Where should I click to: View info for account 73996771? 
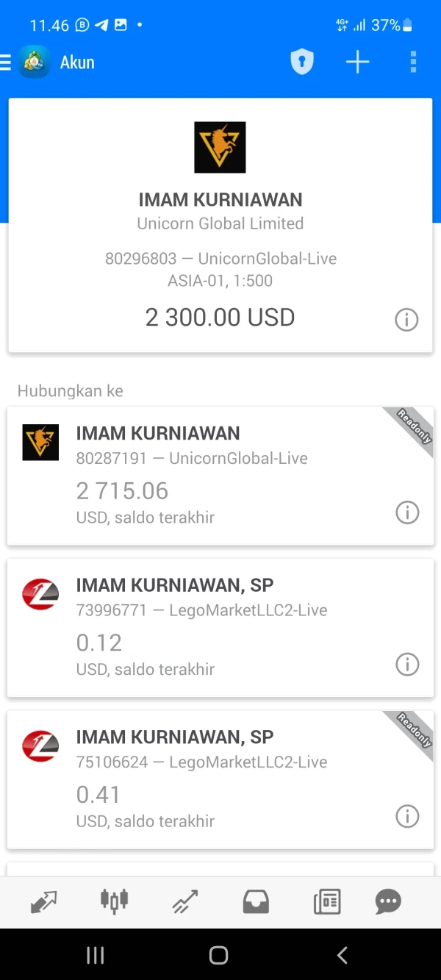point(406,665)
